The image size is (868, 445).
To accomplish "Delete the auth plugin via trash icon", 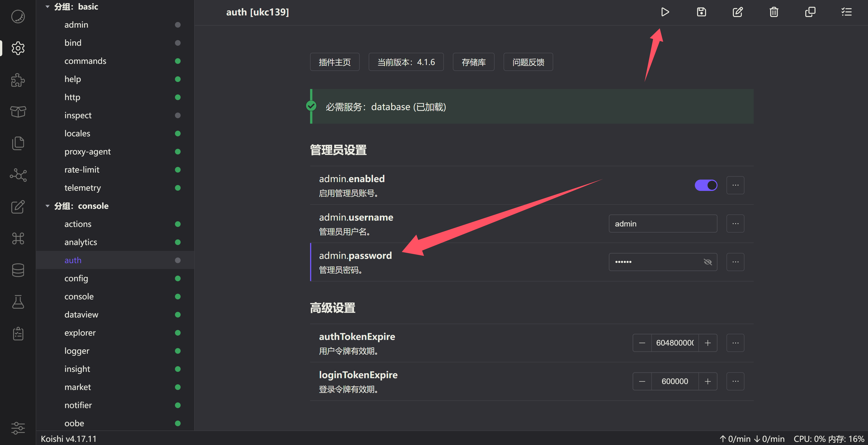I will point(774,12).
